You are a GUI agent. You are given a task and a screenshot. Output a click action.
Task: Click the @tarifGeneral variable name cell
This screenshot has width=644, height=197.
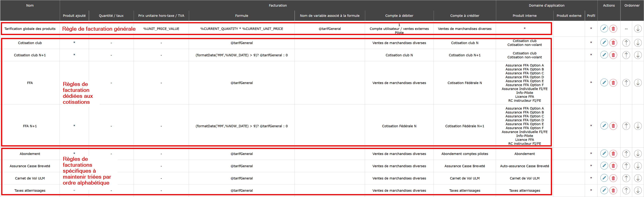pyautogui.click(x=330, y=29)
